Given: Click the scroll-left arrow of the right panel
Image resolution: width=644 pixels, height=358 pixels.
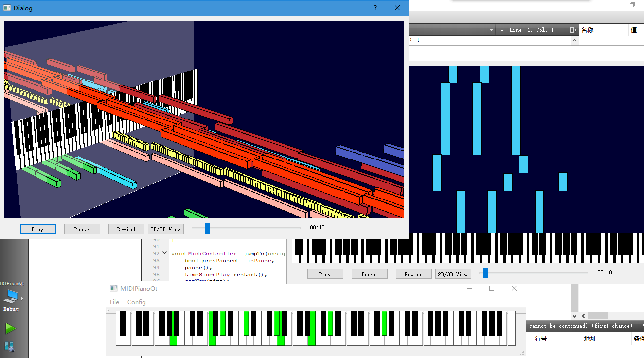Looking at the screenshot, I should pos(583,316).
